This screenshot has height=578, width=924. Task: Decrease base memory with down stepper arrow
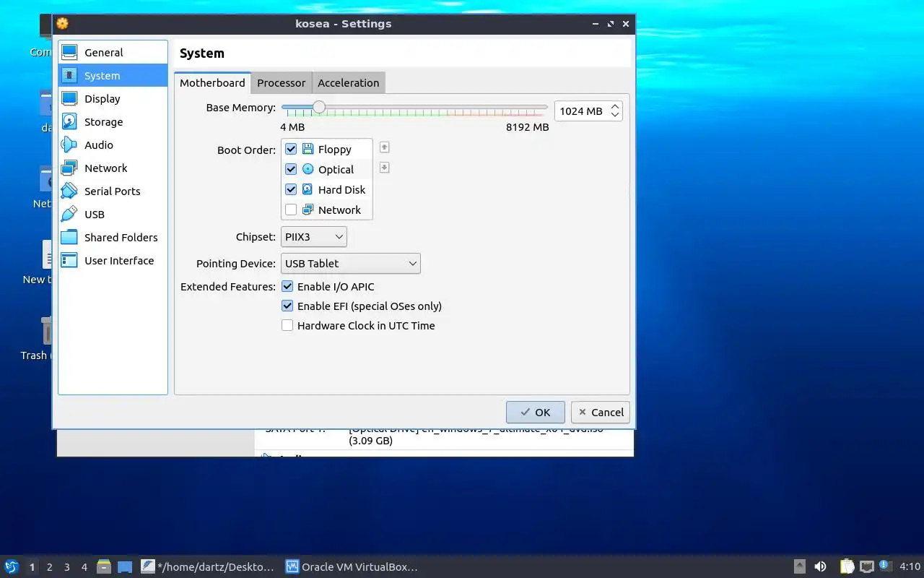[x=615, y=115]
